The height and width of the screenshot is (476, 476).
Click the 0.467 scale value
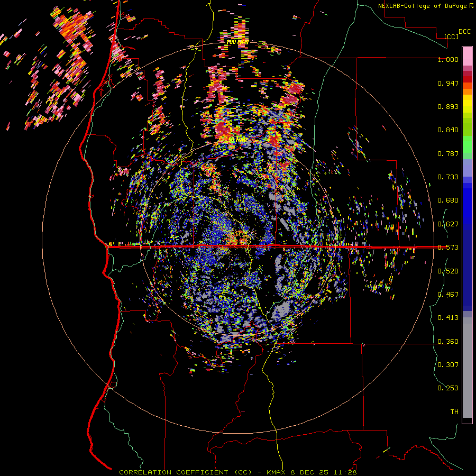[448, 295]
